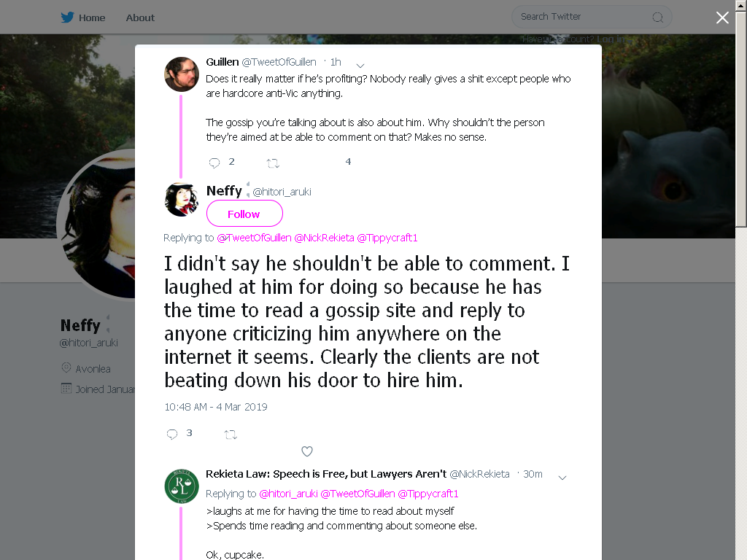The height and width of the screenshot is (560, 747).
Task: Close the tweet overlay with X
Action: 722,17
